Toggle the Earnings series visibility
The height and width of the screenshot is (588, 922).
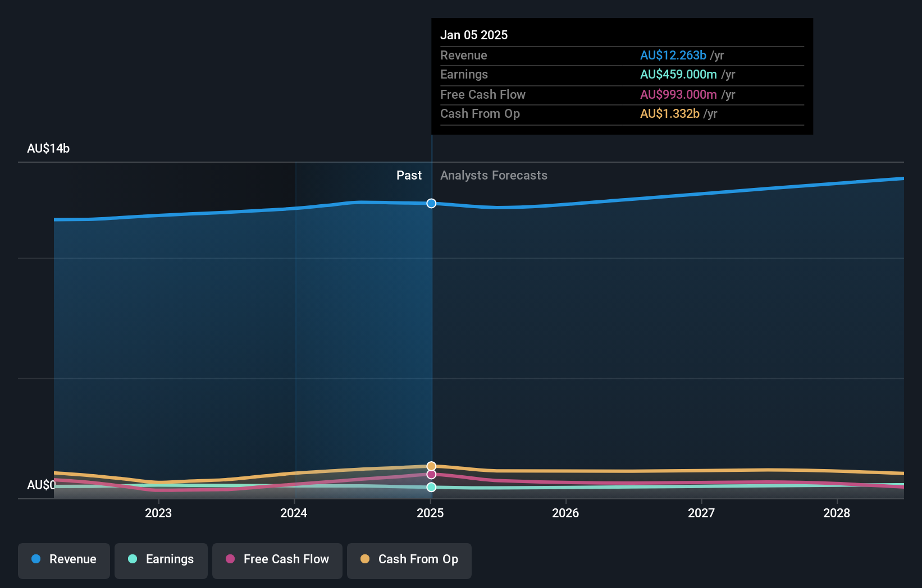pos(161,561)
